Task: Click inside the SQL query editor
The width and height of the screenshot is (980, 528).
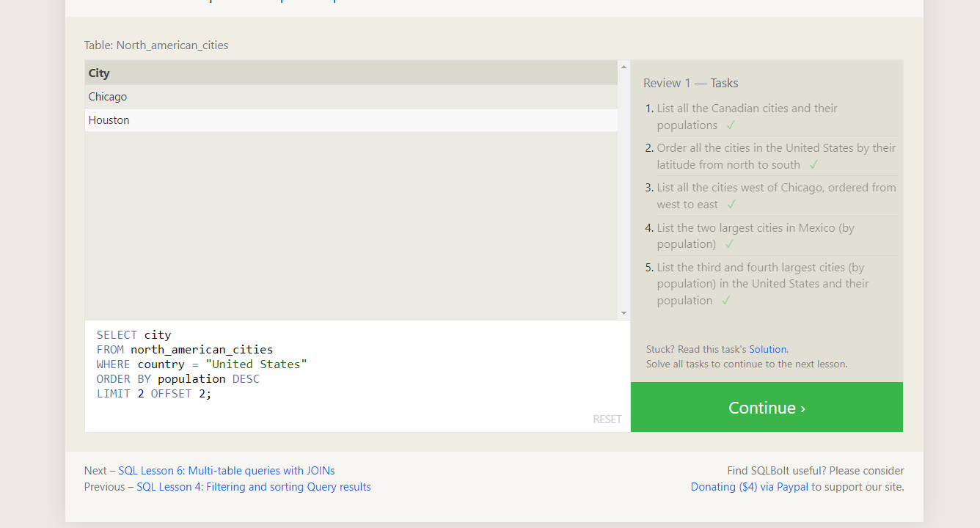Action: tap(357, 376)
